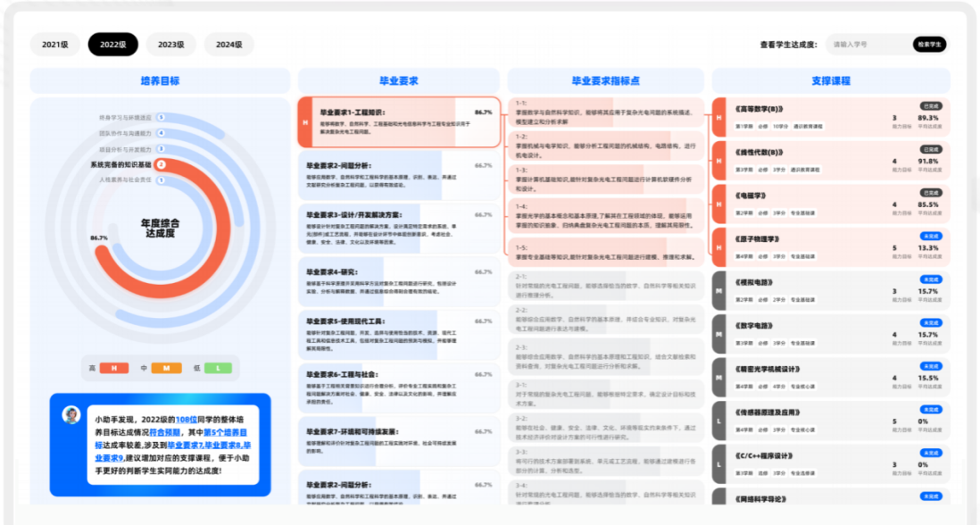The width and height of the screenshot is (980, 525).
Task: Click the green L low-level legend swatch
Action: [218, 368]
